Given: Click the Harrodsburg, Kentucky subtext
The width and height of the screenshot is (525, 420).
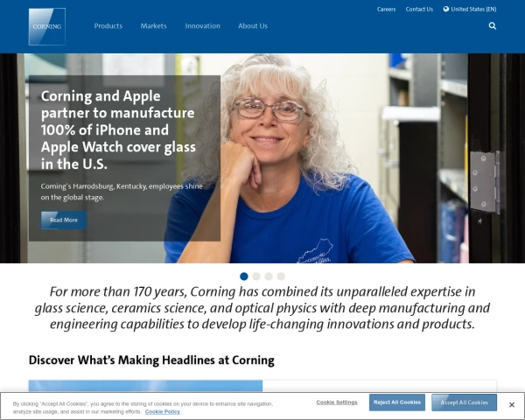Looking at the screenshot, I should tap(122, 192).
